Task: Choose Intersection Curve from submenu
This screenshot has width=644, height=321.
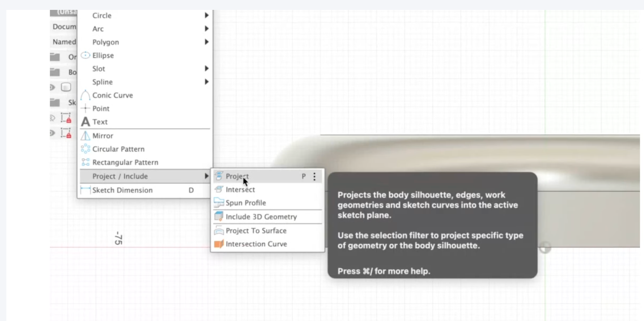Action: click(x=268, y=244)
